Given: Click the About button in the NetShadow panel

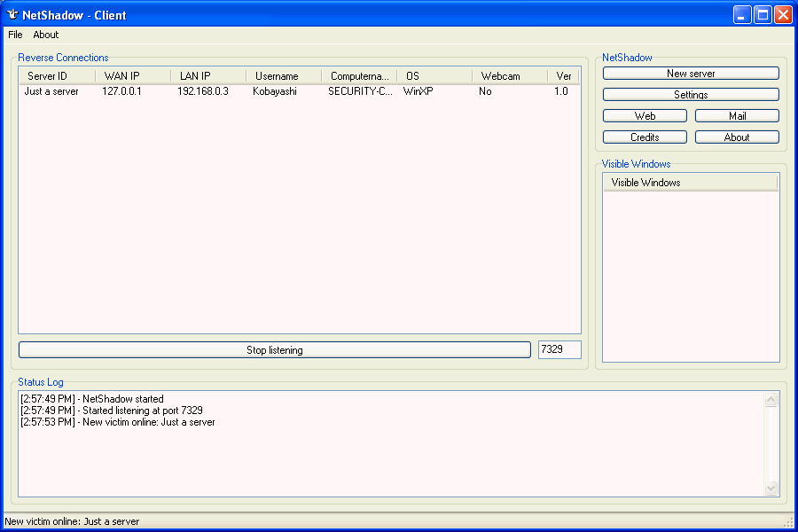Looking at the screenshot, I should [x=737, y=137].
